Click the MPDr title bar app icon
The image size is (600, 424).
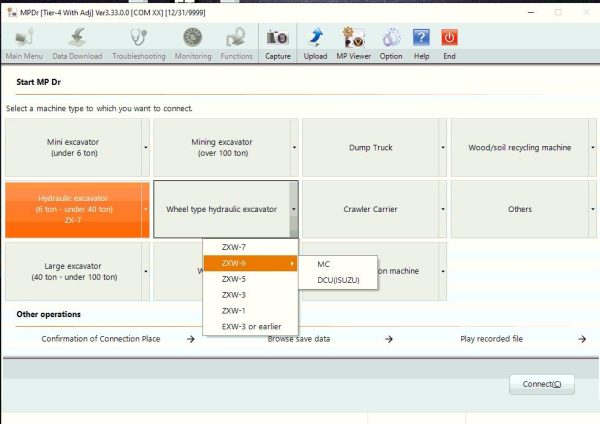[12, 13]
